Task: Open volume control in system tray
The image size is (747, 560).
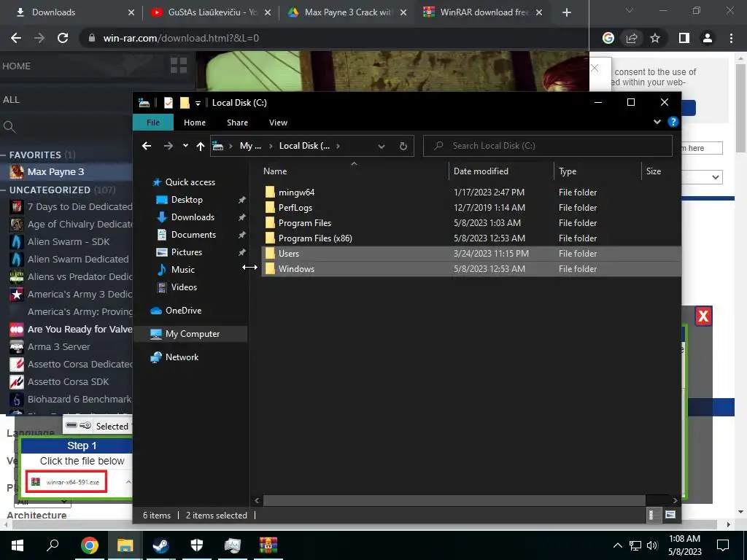Action: (651, 545)
